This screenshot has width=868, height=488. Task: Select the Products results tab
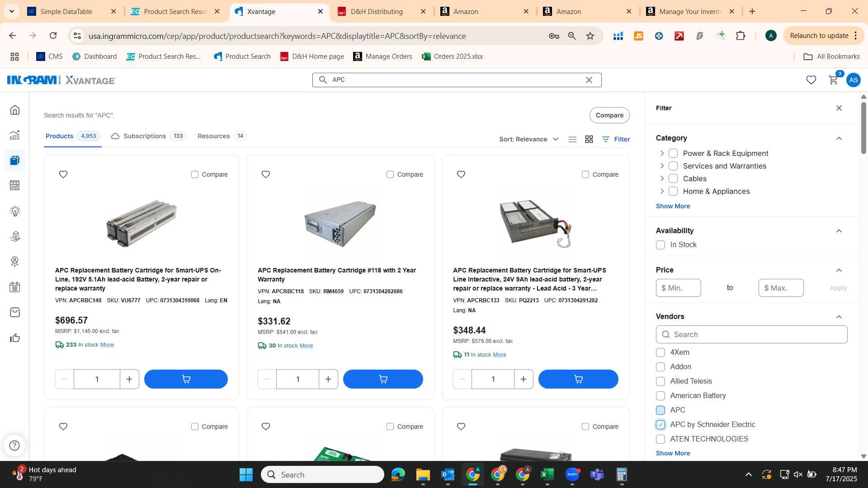click(72, 136)
